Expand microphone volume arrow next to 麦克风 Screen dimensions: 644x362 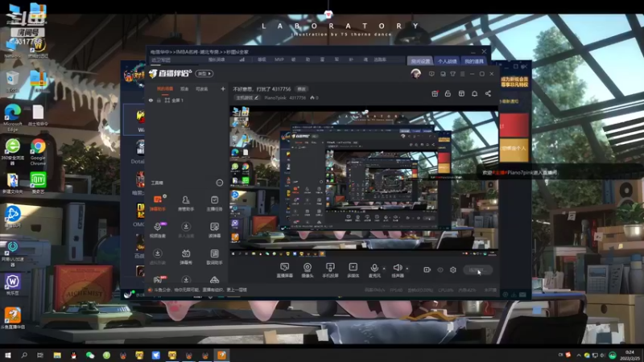(384, 269)
